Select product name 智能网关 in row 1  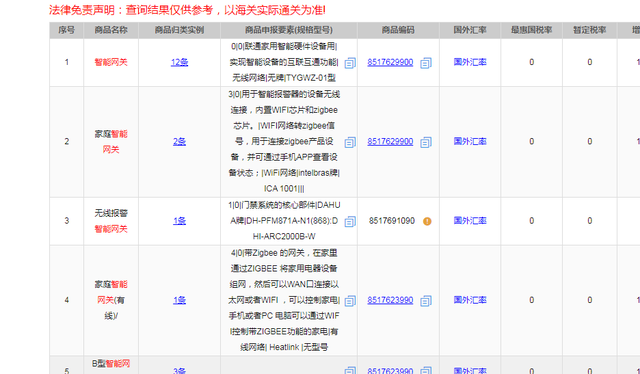[x=111, y=62]
